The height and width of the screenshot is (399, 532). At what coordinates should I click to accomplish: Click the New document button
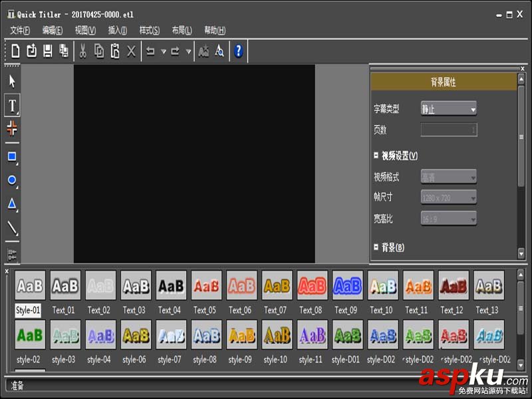tap(15, 51)
